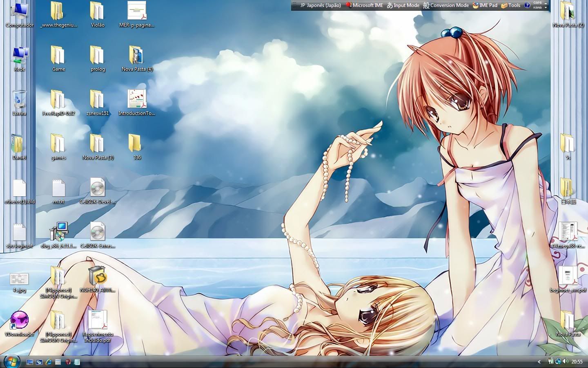The height and width of the screenshot is (368, 588).
Task: Select the beginner_avr.pdf file
Action: point(568,279)
